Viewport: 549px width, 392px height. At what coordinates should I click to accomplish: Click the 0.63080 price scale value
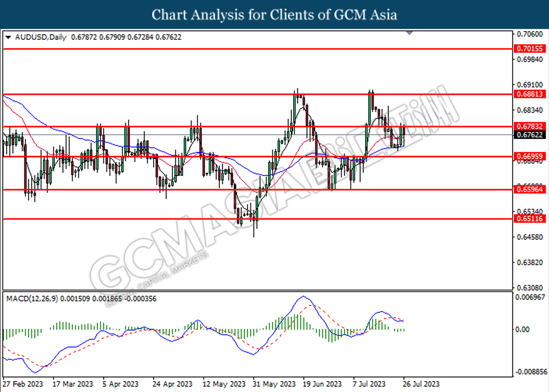click(x=530, y=288)
